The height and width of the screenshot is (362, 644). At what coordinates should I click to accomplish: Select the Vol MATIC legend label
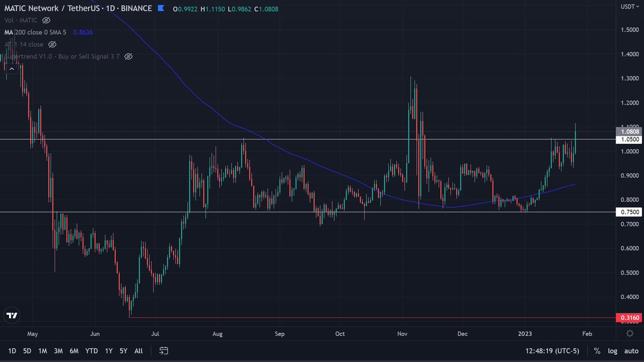[x=21, y=20]
